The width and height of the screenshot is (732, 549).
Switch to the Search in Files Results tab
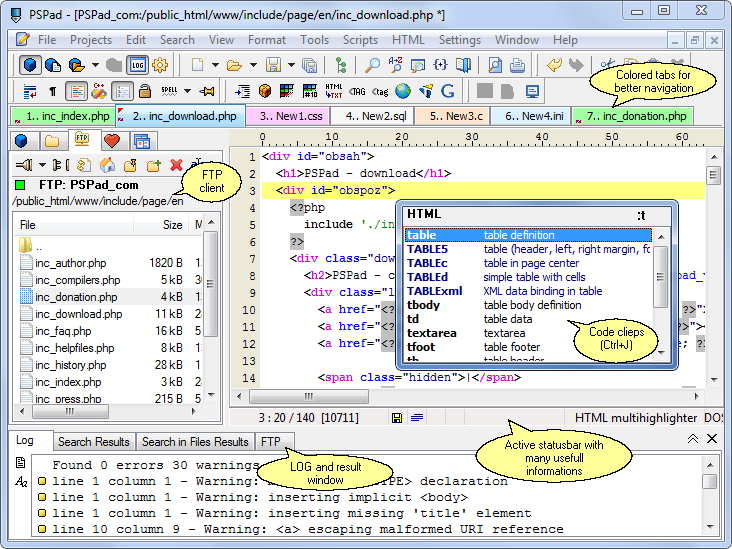194,441
